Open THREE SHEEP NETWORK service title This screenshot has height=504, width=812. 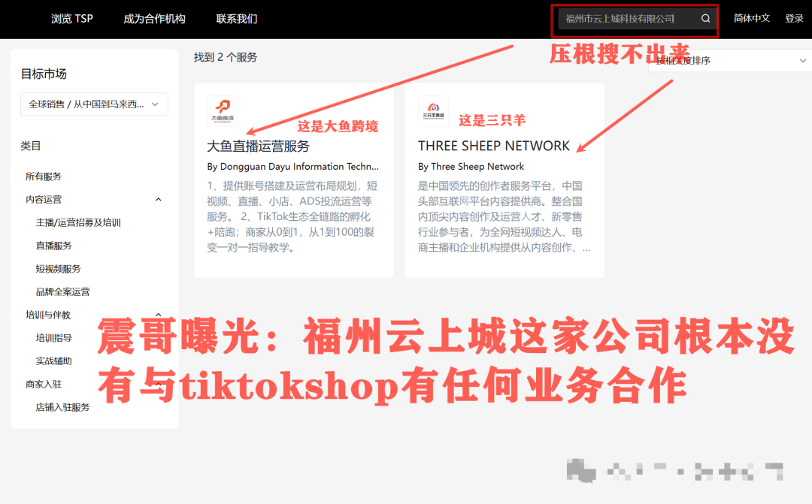(494, 146)
